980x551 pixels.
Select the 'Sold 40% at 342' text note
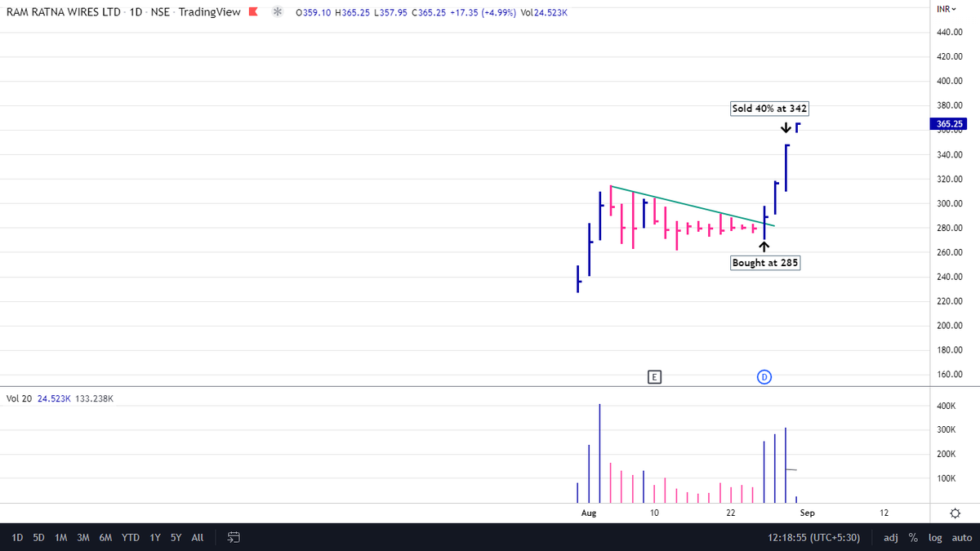click(x=770, y=109)
